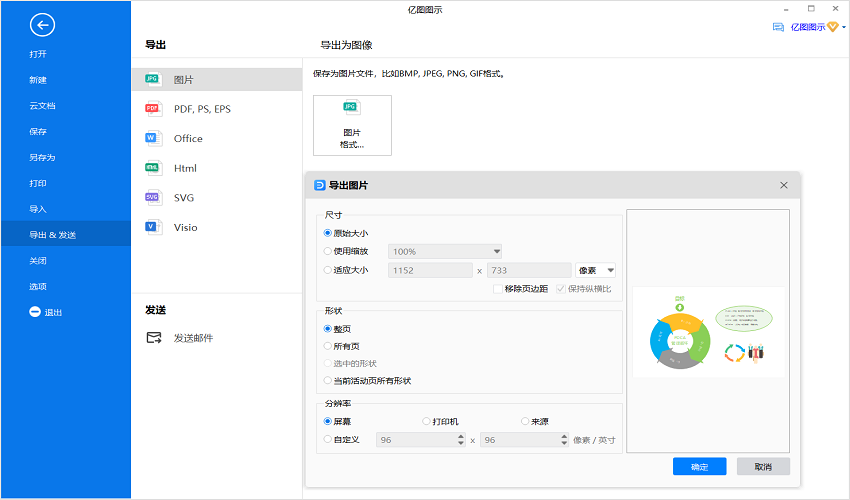This screenshot has height=500, width=850.
Task: Click the feedback chat icon at top right
Action: click(x=778, y=27)
